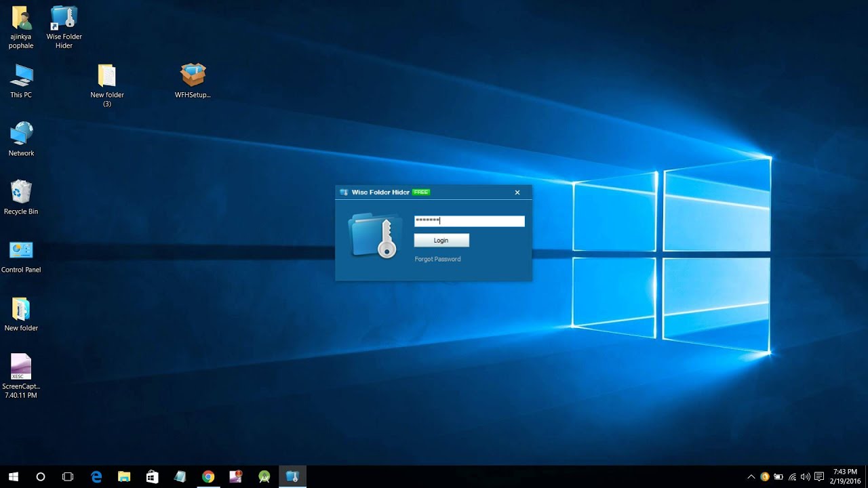Select the This PC desktop icon
The width and height of the screenshot is (868, 488).
21,81
